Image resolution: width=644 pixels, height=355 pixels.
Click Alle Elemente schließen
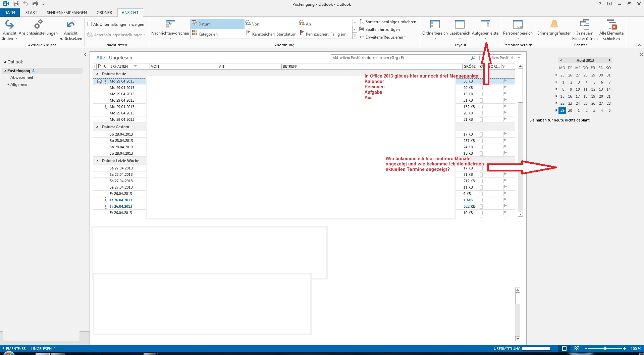(611, 30)
